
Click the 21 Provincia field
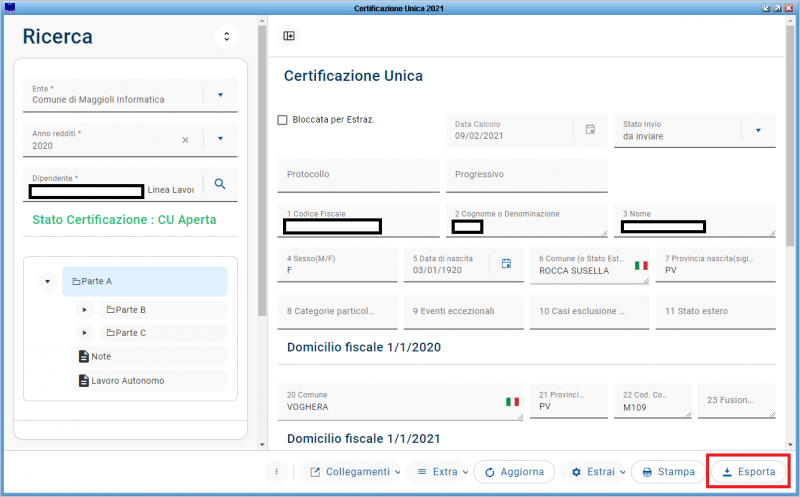pos(568,401)
